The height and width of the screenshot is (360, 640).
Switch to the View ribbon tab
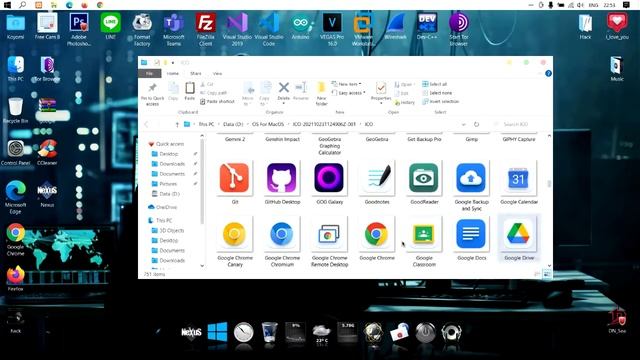click(217, 73)
